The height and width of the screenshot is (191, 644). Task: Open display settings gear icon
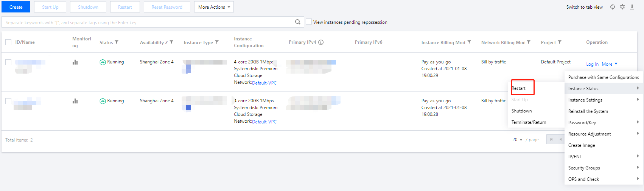[622, 7]
